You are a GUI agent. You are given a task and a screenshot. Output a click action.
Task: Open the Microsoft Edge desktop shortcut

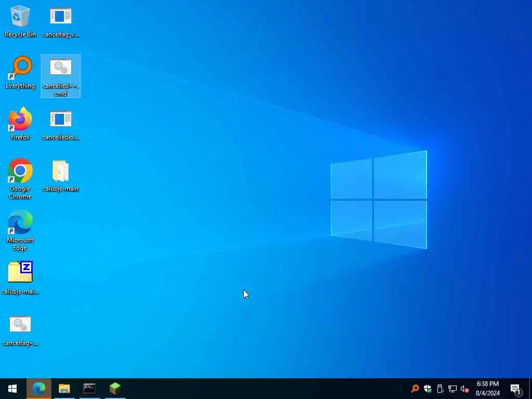20,230
